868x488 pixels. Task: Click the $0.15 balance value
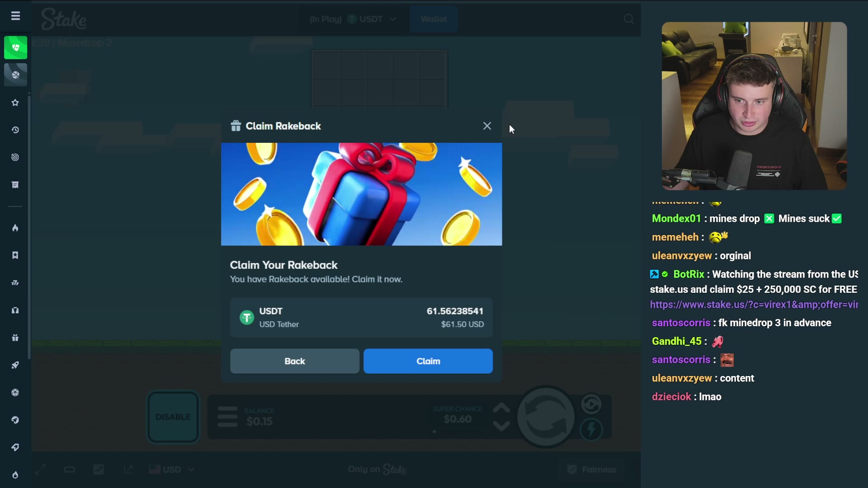tap(259, 421)
